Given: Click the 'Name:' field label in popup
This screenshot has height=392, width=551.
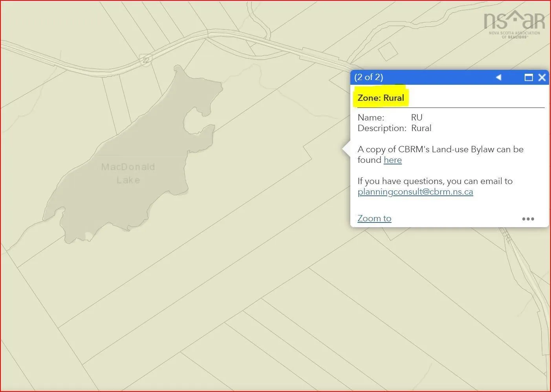Looking at the screenshot, I should tap(371, 118).
